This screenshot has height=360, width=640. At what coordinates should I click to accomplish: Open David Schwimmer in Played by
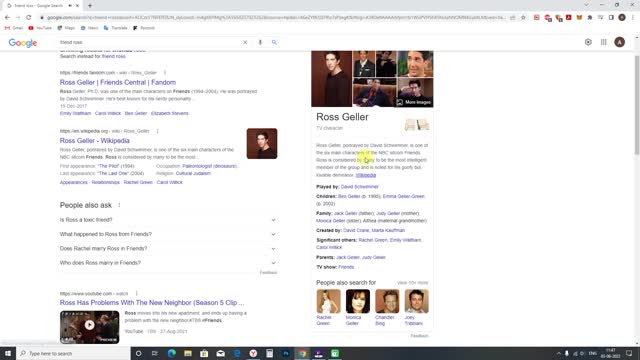(x=360, y=187)
